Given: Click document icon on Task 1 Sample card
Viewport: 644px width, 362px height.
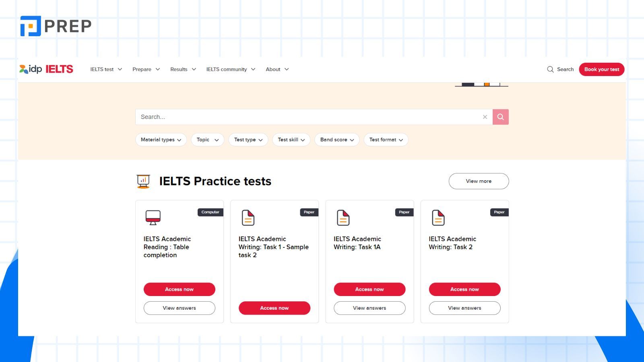Looking at the screenshot, I should (x=248, y=218).
